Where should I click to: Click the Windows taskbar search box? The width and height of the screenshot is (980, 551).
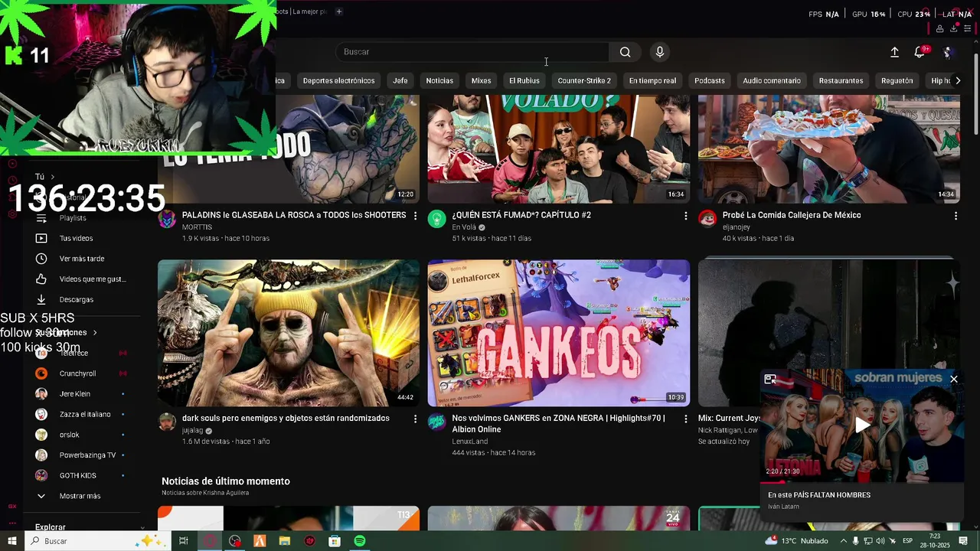click(x=98, y=541)
